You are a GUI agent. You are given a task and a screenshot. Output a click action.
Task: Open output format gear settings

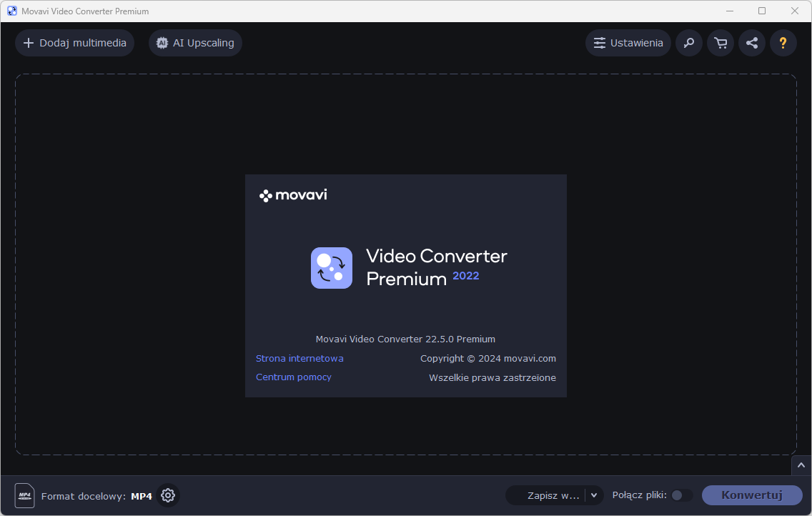tap(168, 496)
